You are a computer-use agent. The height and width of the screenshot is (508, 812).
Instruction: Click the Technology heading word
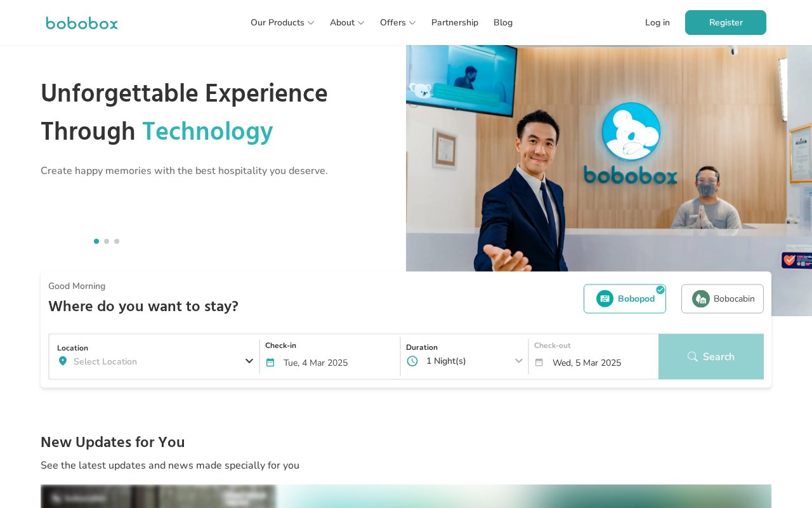207,131
